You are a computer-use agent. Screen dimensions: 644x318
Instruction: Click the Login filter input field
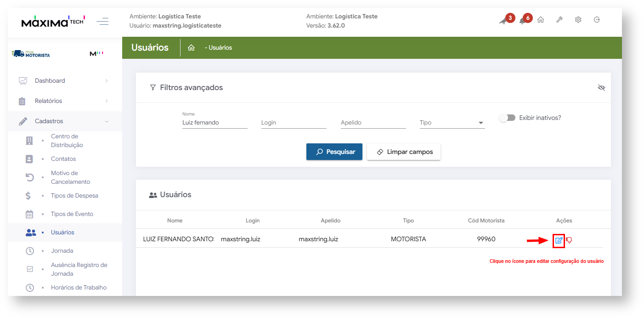(294, 123)
